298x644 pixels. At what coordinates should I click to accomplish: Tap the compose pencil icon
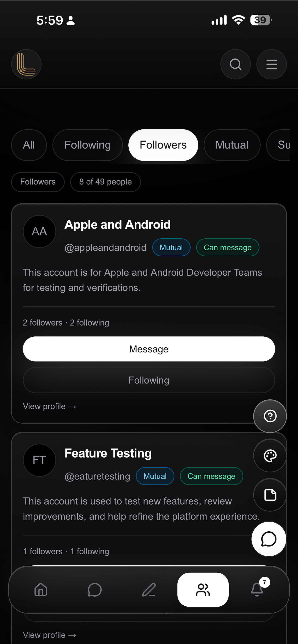(149, 590)
